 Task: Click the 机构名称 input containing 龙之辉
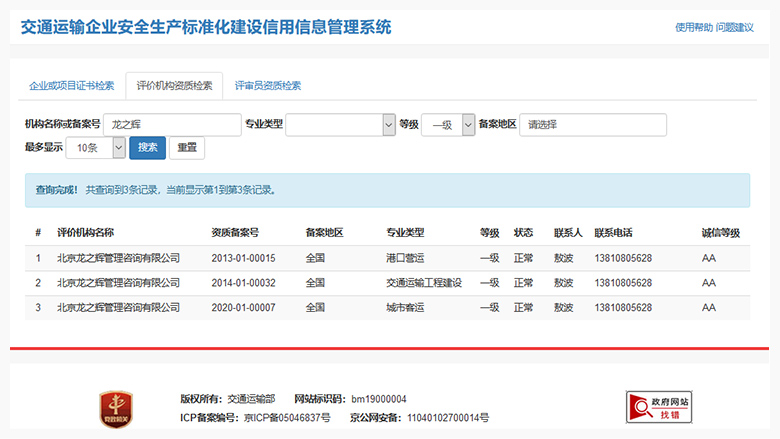click(x=172, y=124)
